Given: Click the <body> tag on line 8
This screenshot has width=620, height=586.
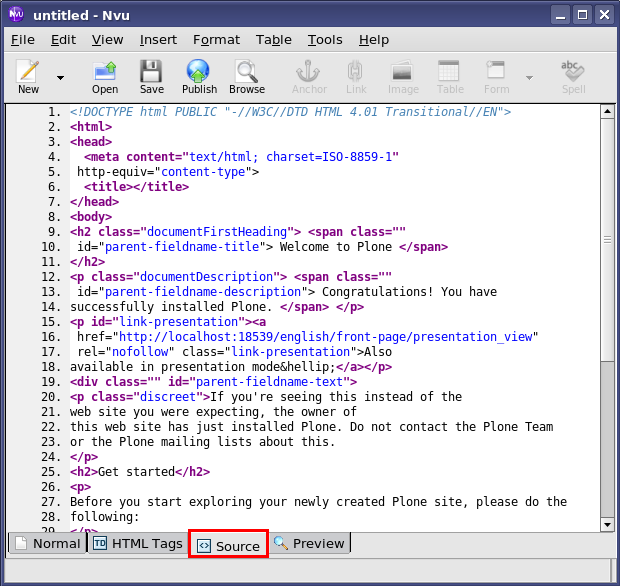Looking at the screenshot, I should 91,217.
